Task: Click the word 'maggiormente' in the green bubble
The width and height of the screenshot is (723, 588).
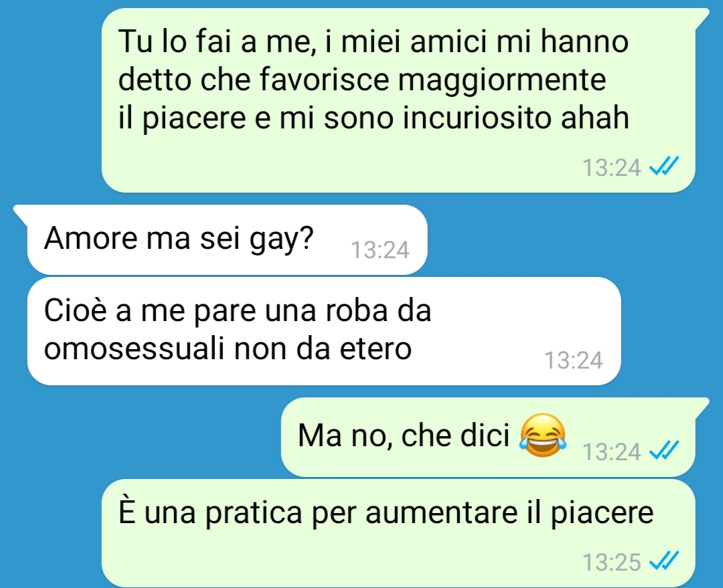Action: [501, 80]
